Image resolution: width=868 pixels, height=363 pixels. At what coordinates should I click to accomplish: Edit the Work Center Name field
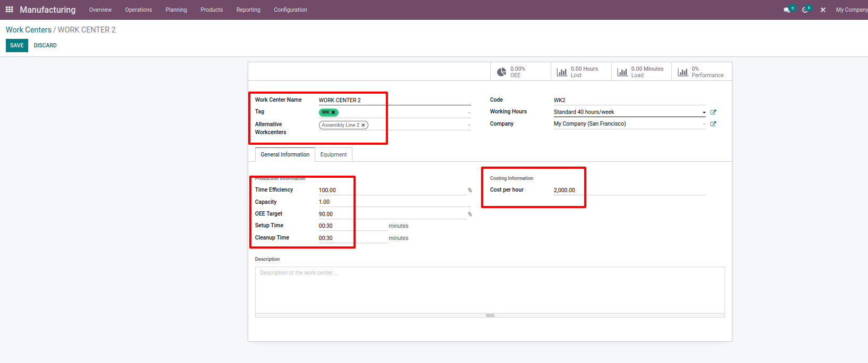[394, 100]
